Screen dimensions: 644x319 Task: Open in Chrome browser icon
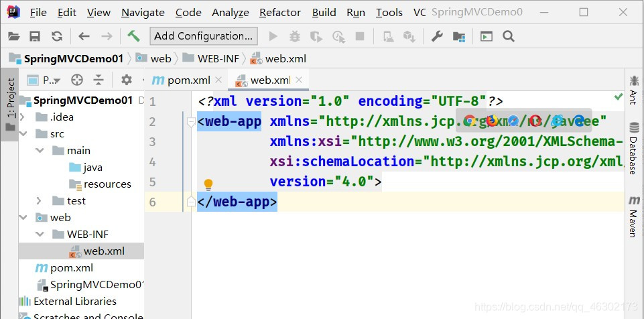point(470,121)
